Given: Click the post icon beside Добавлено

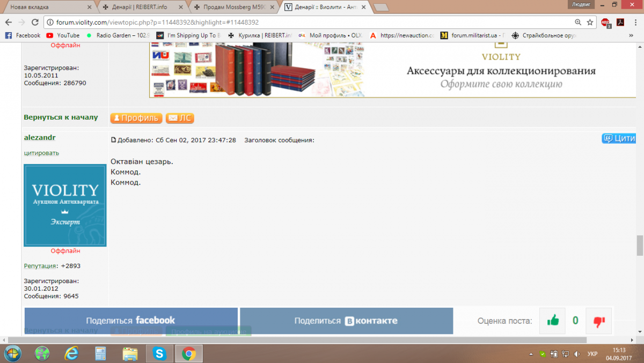Looking at the screenshot, I should point(113,140).
